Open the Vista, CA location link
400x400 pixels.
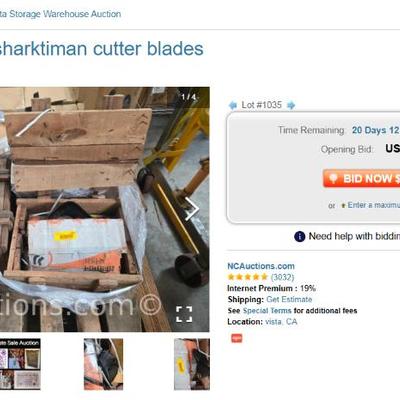281,322
